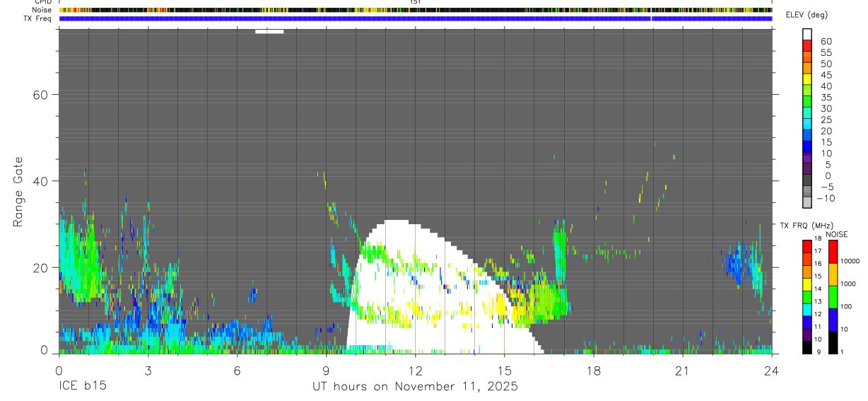Click the 'Noise' strip label at top left
This screenshot has height=401, width=868.
point(42,10)
